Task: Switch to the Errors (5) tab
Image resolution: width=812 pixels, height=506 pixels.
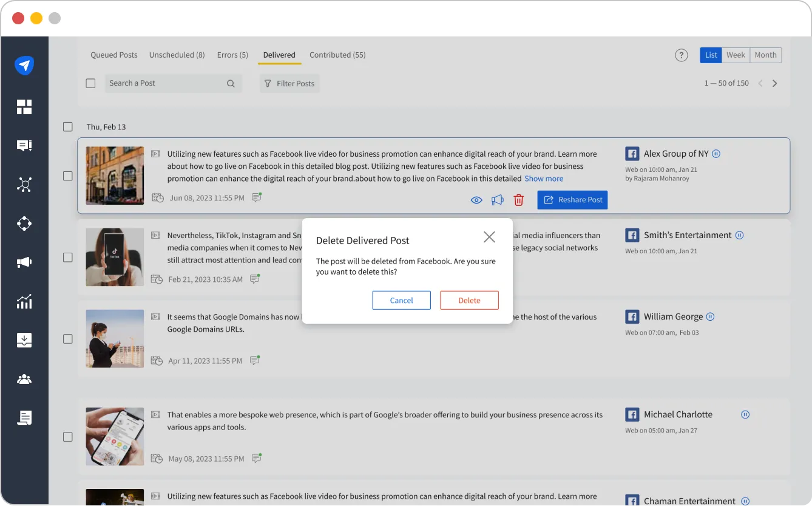Action: click(x=232, y=55)
